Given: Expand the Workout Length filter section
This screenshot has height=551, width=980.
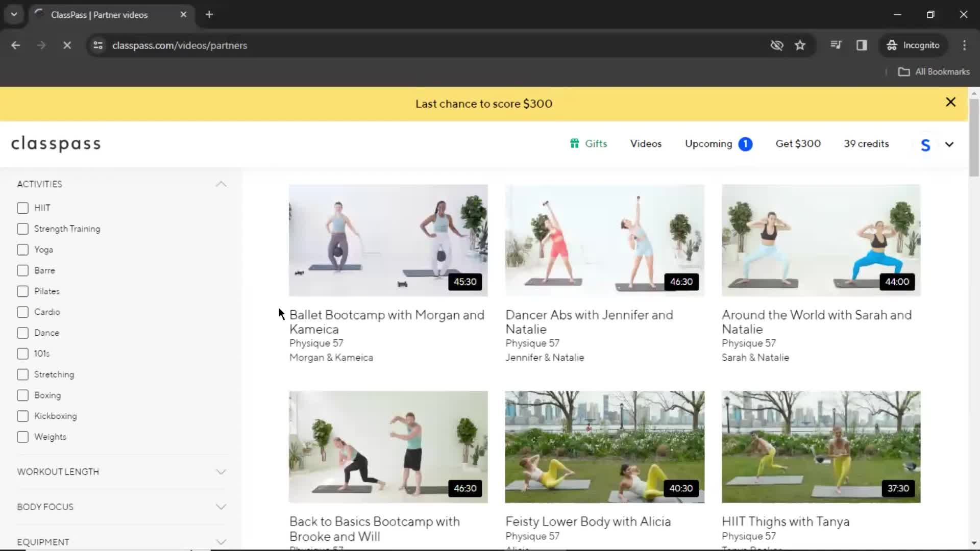Looking at the screenshot, I should coord(221,472).
